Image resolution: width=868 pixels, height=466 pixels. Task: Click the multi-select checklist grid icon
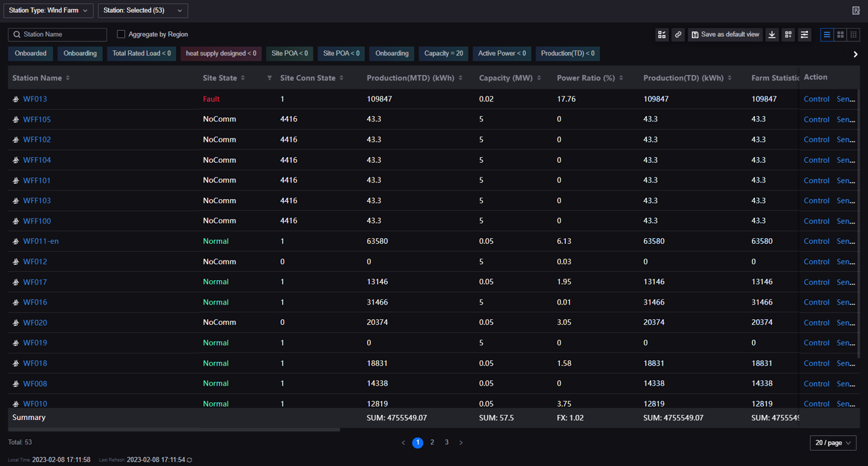click(662, 34)
